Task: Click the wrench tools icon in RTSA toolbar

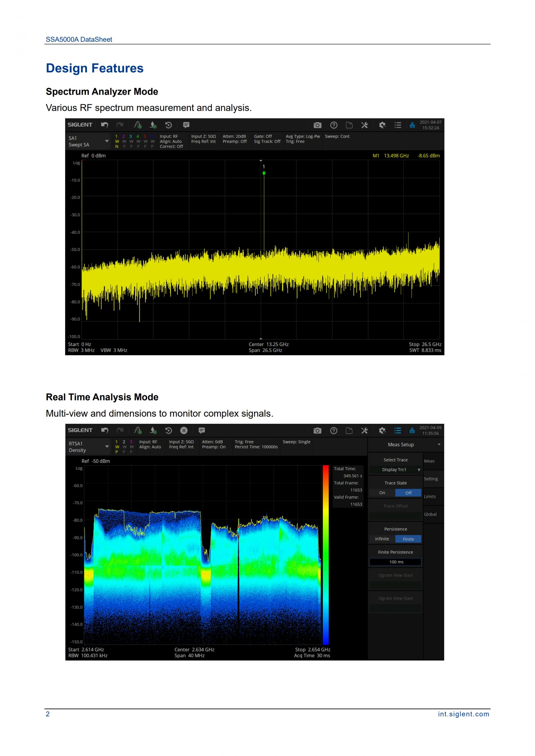Action: pos(364,430)
